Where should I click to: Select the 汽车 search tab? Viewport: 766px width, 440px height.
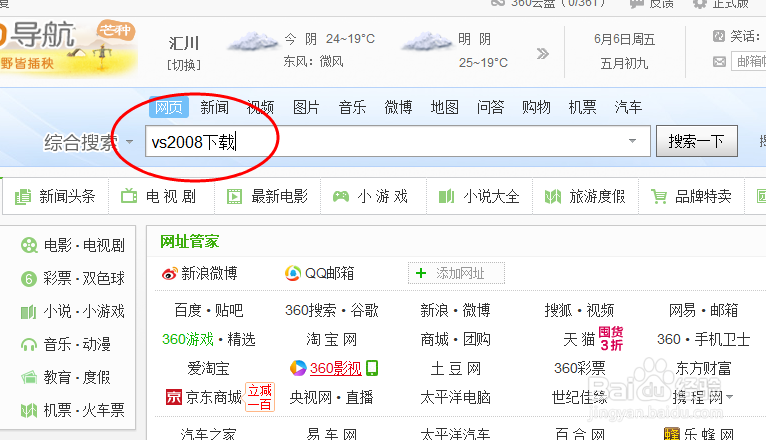point(628,107)
